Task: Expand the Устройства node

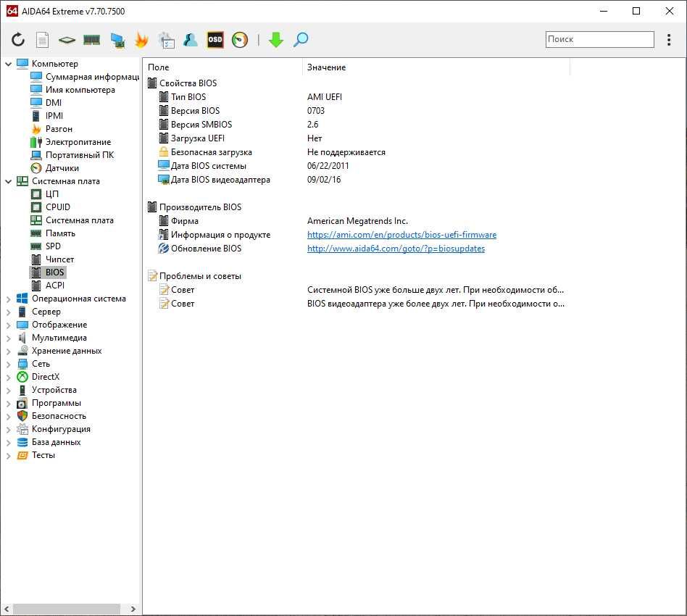Action: 8,391
